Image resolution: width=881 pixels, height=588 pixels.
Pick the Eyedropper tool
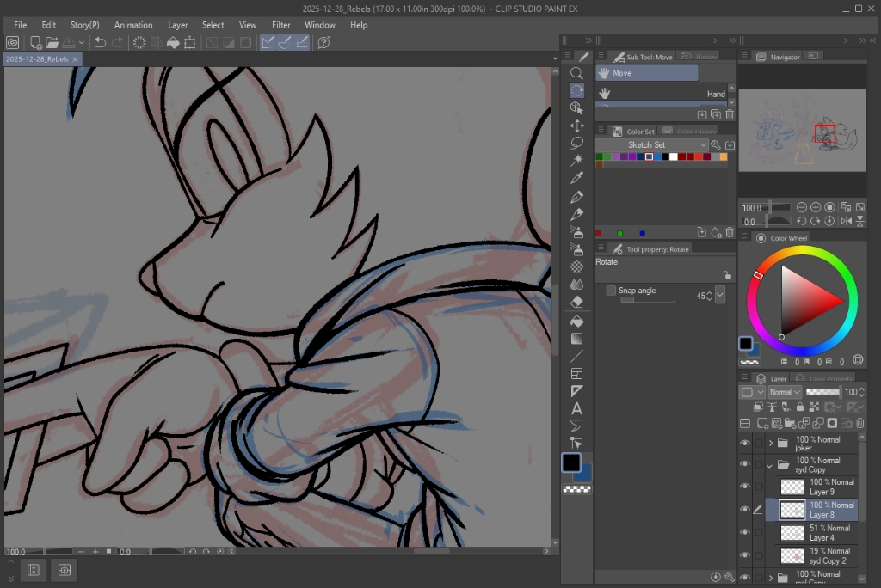click(576, 178)
